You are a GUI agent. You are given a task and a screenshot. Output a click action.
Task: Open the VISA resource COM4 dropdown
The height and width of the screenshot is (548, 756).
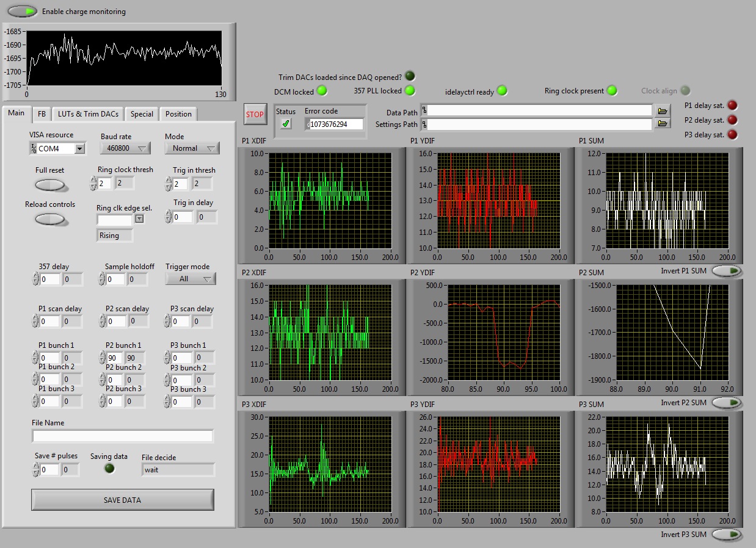point(79,148)
